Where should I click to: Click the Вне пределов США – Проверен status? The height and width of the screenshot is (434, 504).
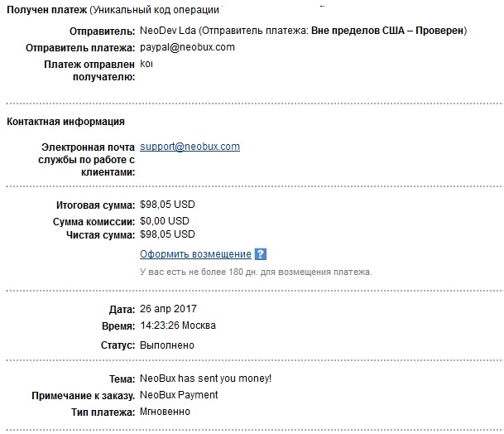pos(387,31)
